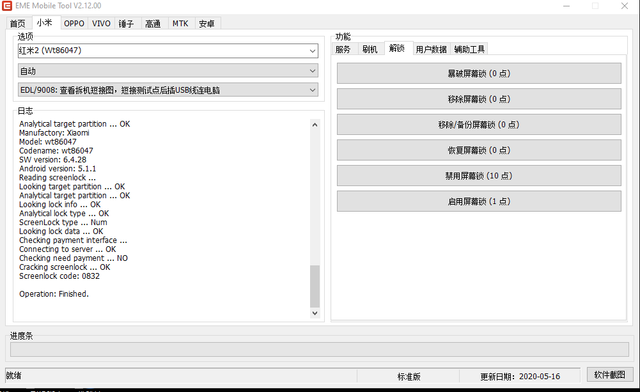This screenshot has height=392, width=640.
Task: Open the VIVO tab
Action: 101,24
